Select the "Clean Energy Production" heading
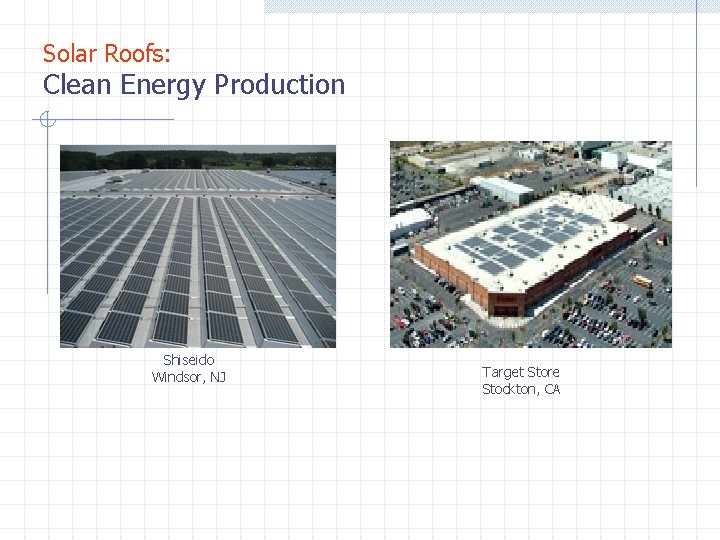720x540 pixels. [x=194, y=85]
